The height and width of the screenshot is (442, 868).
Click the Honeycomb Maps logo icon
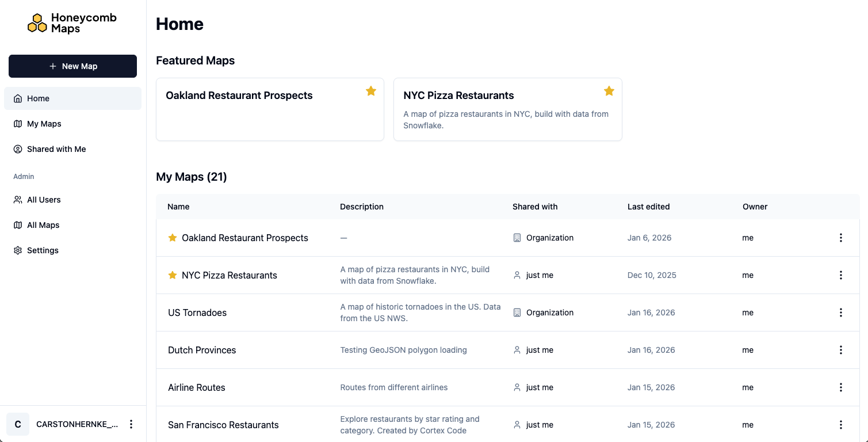(37, 23)
